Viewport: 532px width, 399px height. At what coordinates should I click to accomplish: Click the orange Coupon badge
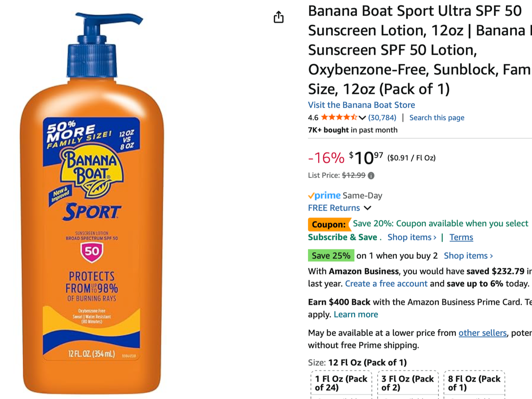pyautogui.click(x=329, y=224)
